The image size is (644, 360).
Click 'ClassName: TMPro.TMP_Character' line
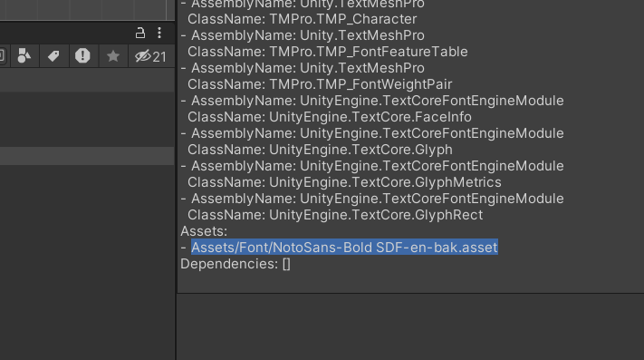303,19
